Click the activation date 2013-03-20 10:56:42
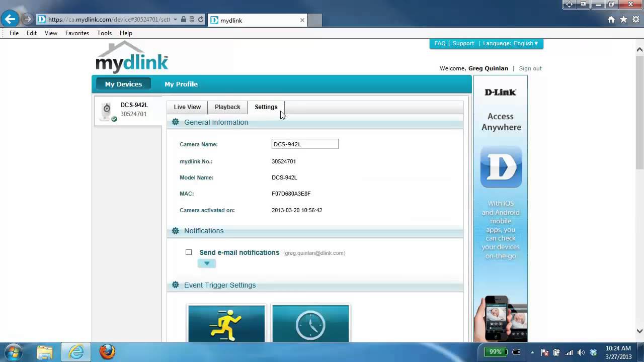 297,210
